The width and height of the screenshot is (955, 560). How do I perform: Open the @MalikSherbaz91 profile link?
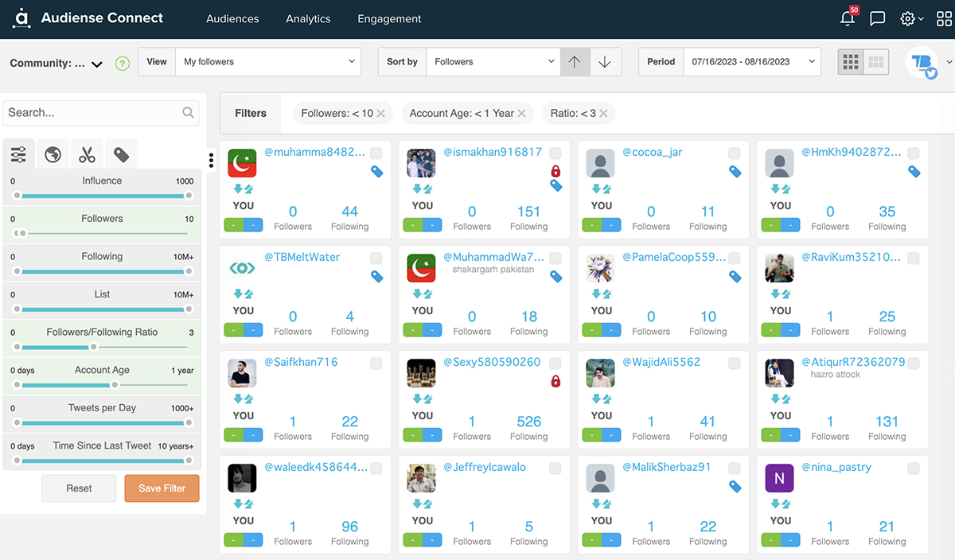point(667,467)
